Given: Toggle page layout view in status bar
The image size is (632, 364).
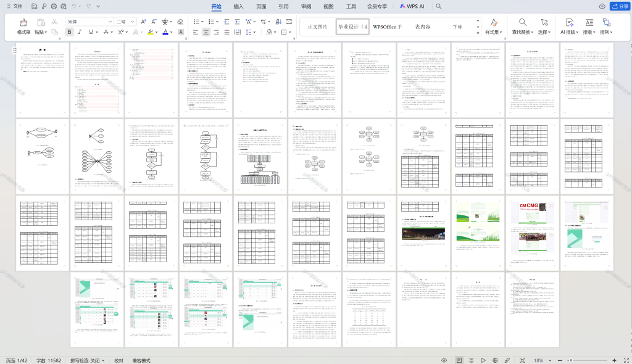Looking at the screenshot, I should tap(459, 360).
